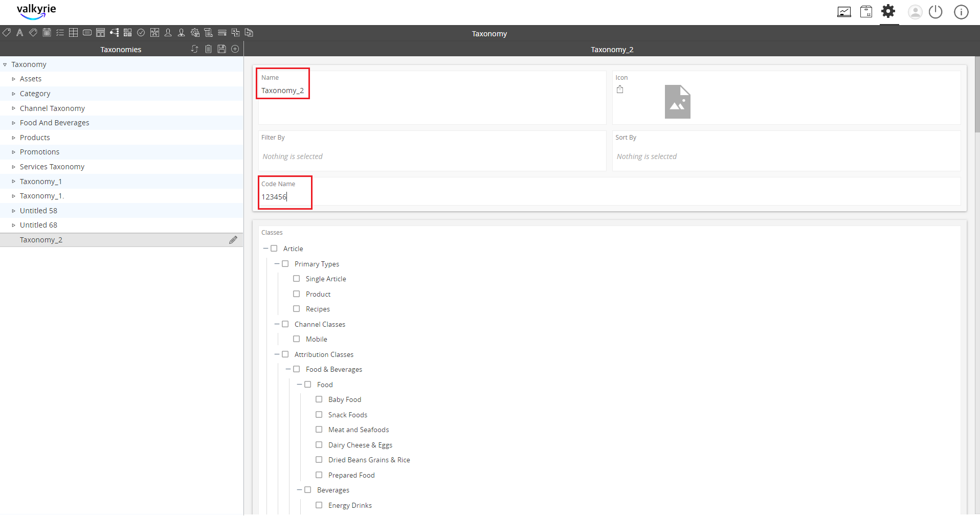
Task: Click the collapse arrows squares icon
Action: click(235, 33)
